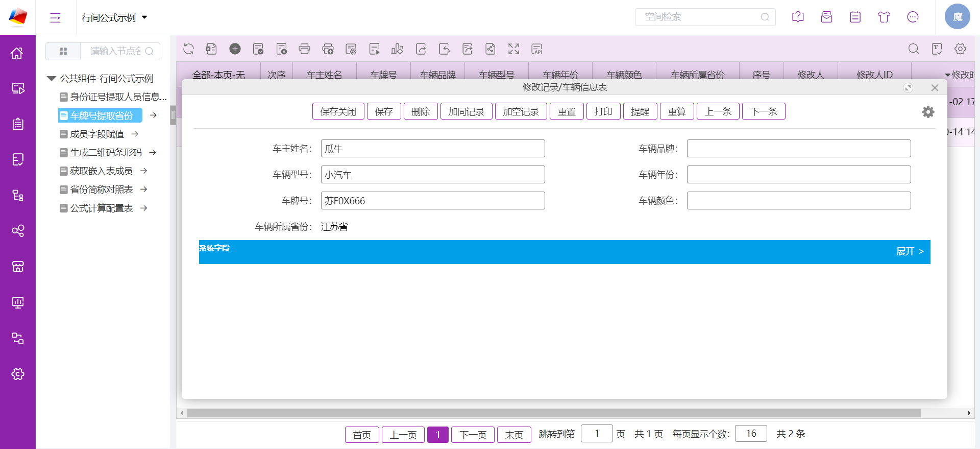Open form settings gear in dialog

point(928,112)
